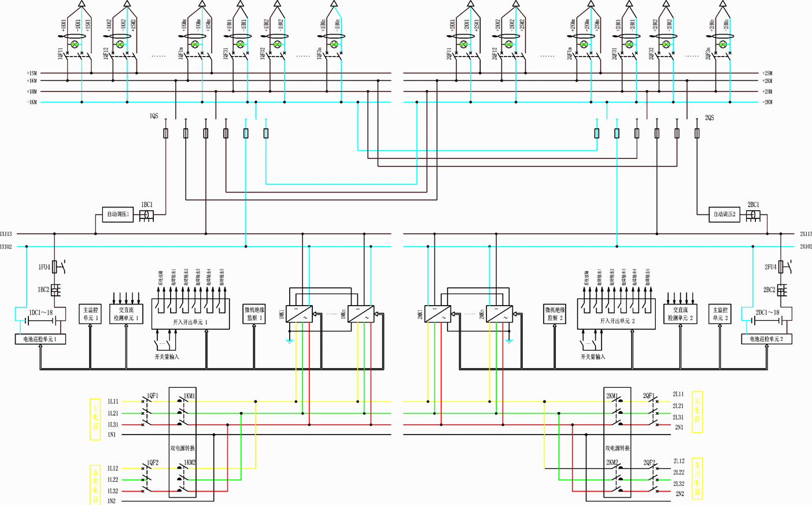Click the 2MKn rectifier module symbol

[x=499, y=314]
